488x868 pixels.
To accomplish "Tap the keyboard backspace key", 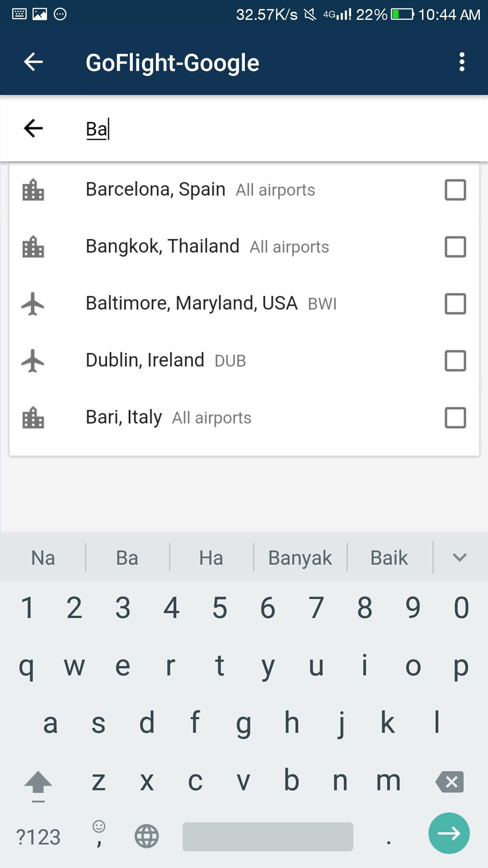I will click(449, 782).
